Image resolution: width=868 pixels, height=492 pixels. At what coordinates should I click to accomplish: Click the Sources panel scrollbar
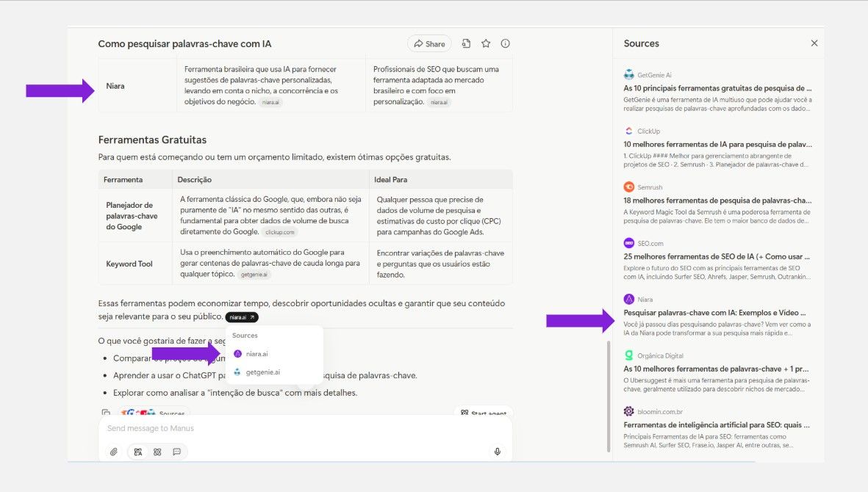[609, 397]
